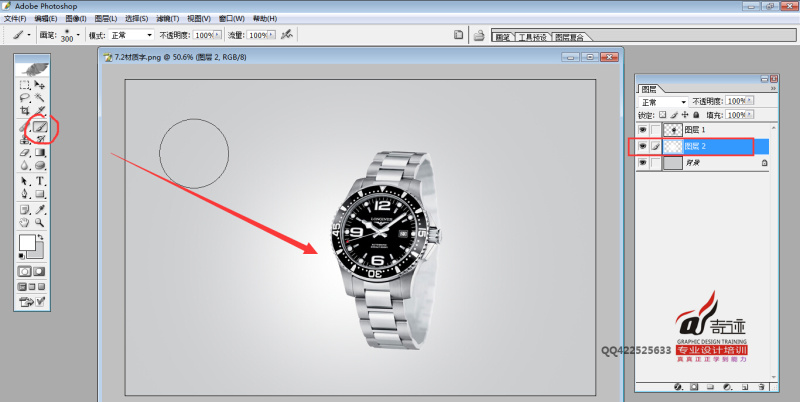Add a layer style via fx button

click(x=678, y=387)
